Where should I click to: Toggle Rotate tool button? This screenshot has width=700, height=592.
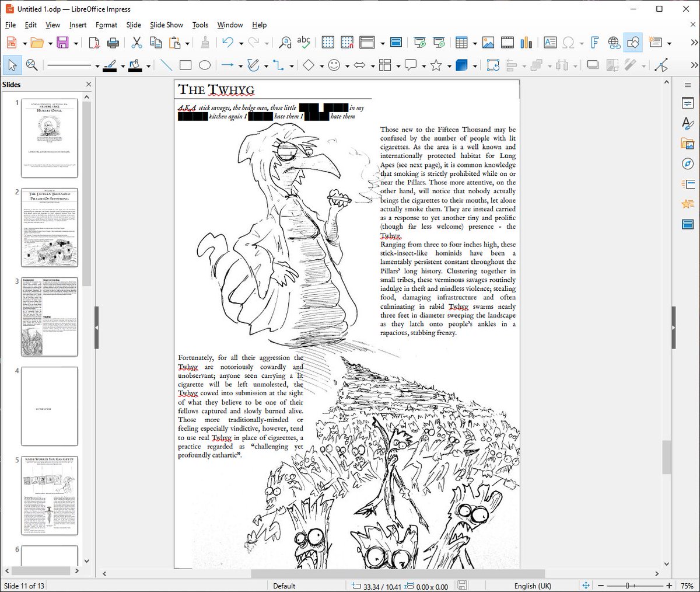[493, 65]
